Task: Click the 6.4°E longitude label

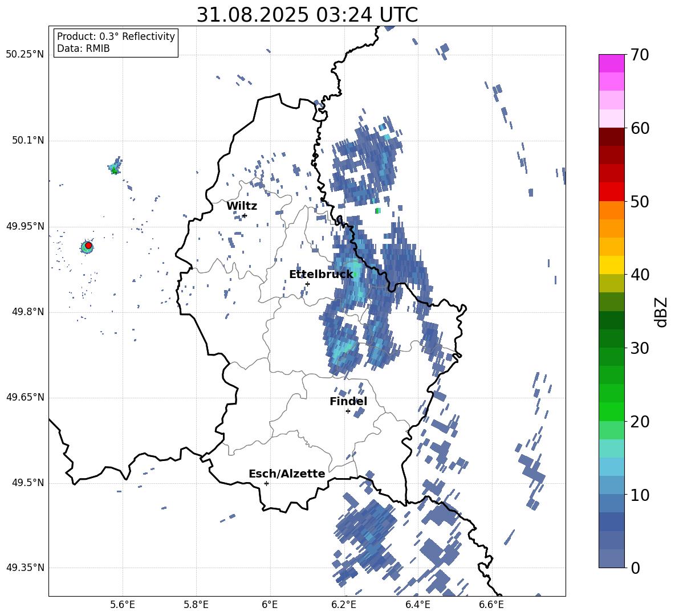Action: [x=417, y=605]
